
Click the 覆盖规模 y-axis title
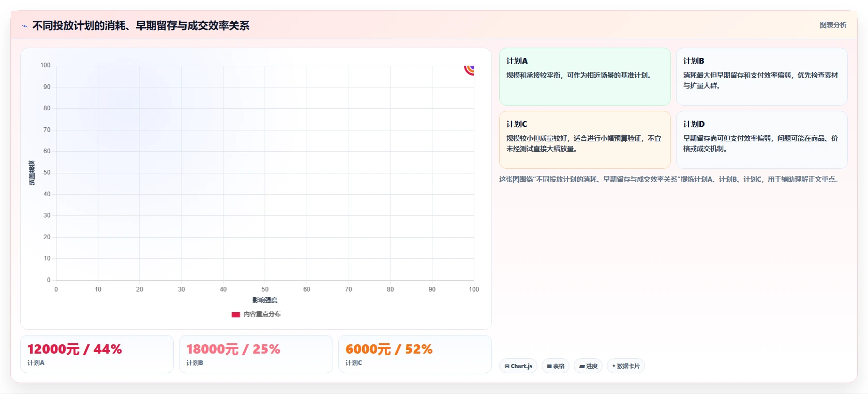click(32, 173)
